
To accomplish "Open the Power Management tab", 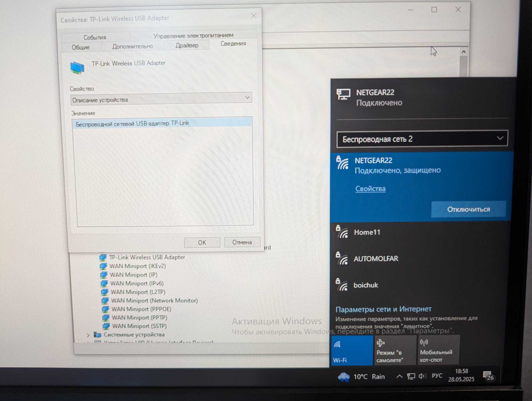I will point(193,35).
